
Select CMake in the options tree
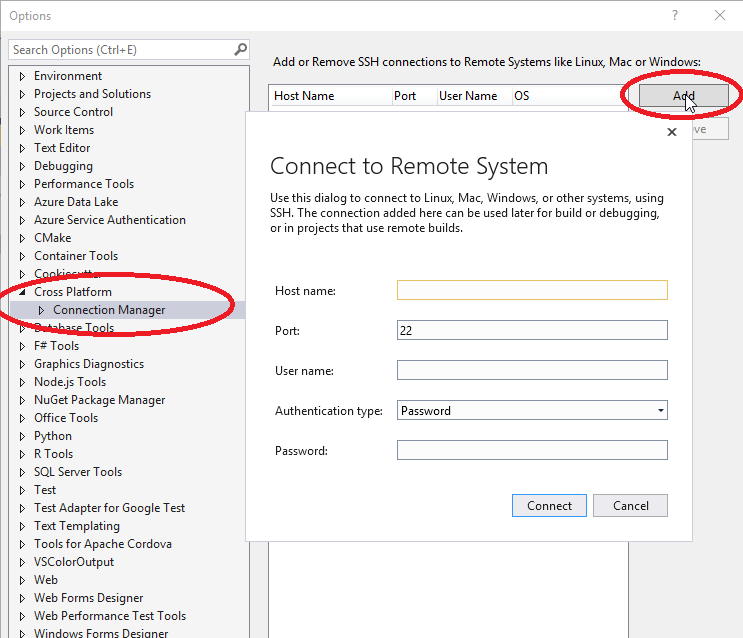coord(53,238)
